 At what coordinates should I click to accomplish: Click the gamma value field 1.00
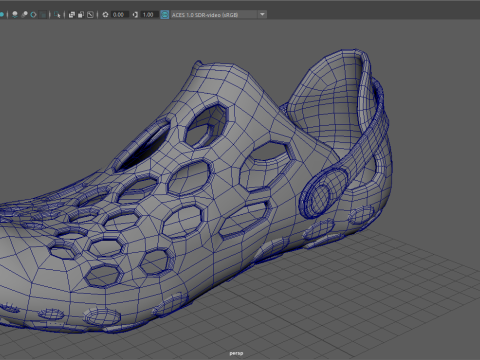tap(149, 15)
